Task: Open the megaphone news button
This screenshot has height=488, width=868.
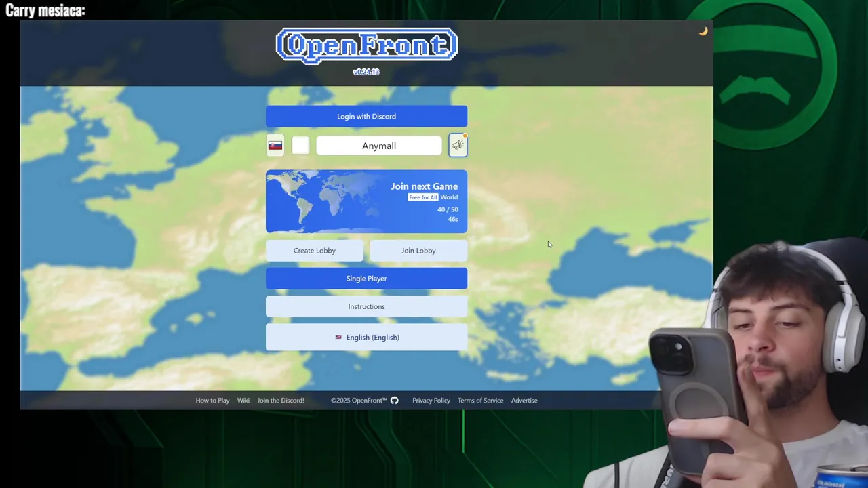Action: pos(458,145)
